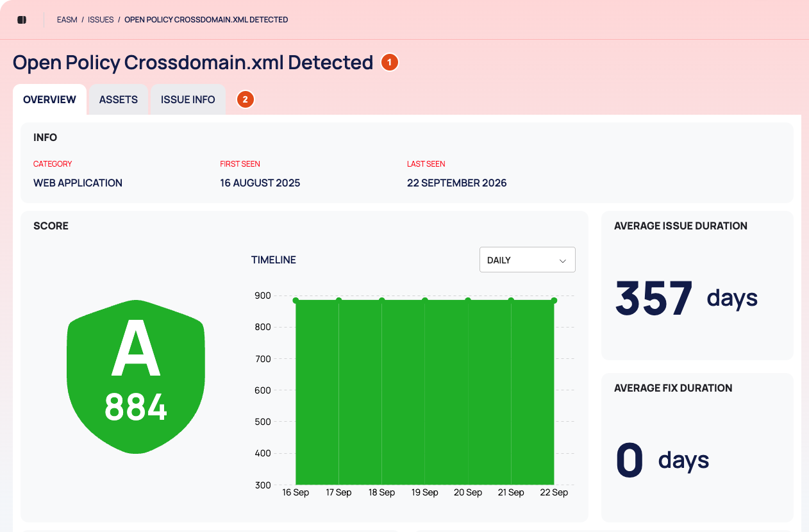
Task: Toggle the sidebar panel icon
Action: coord(22,20)
